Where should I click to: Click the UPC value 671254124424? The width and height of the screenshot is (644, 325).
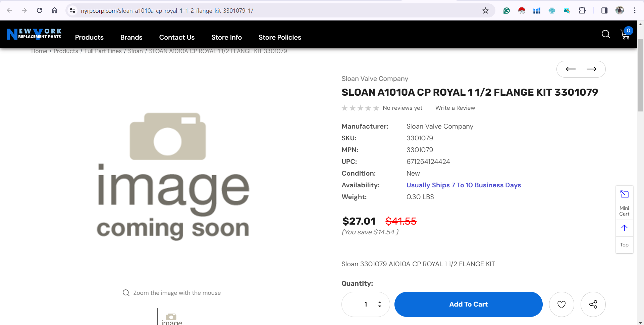(428, 161)
